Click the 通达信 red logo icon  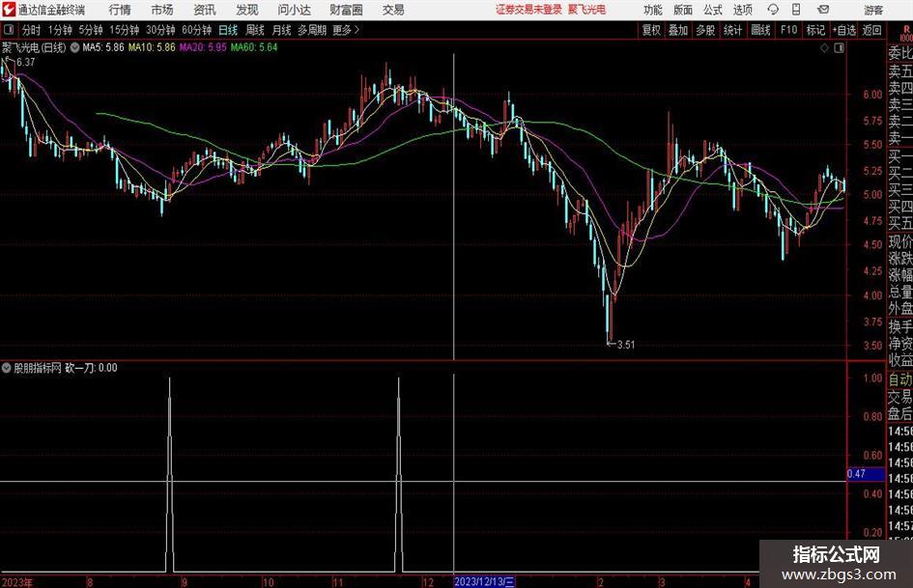8,10
